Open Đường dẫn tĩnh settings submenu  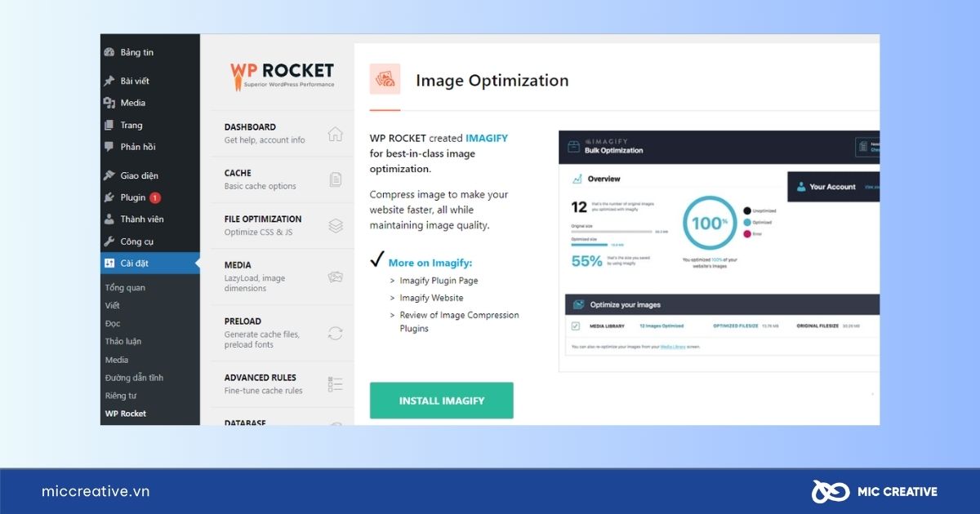[x=134, y=378]
